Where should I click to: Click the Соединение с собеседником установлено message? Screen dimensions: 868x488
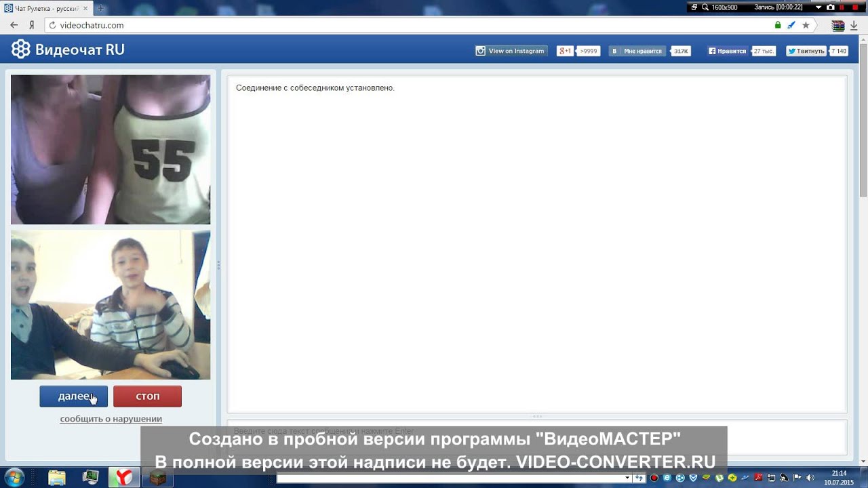point(315,88)
